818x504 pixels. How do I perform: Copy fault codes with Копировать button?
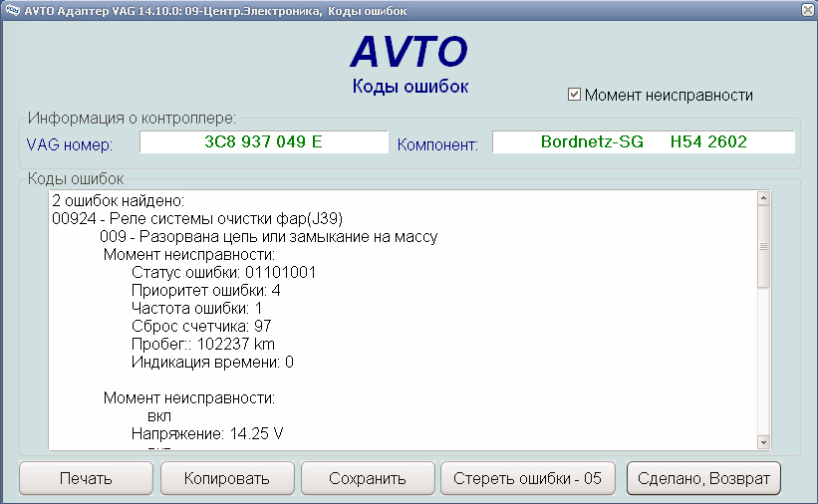[x=227, y=478]
